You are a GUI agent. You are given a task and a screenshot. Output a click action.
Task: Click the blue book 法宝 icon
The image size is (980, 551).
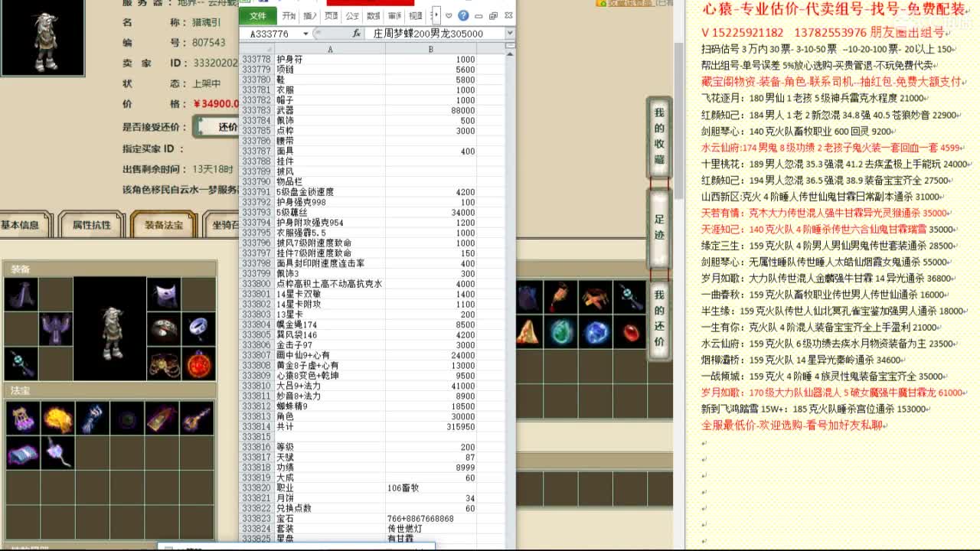coord(23,452)
